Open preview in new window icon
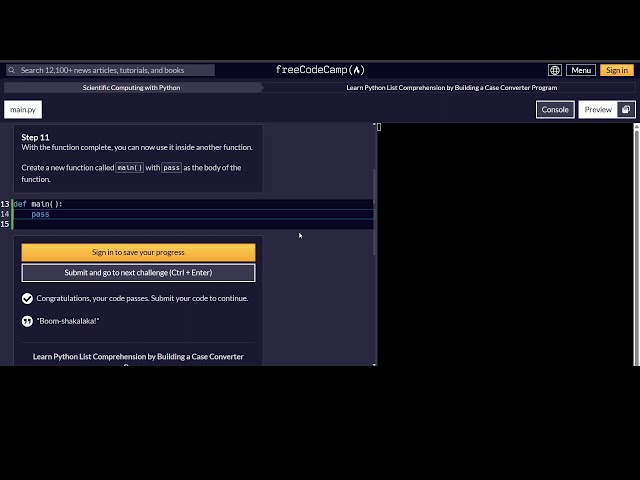 626,109
